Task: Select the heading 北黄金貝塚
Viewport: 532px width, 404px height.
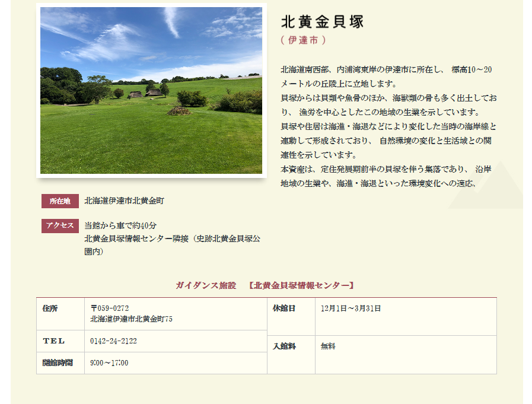Action: [x=322, y=22]
